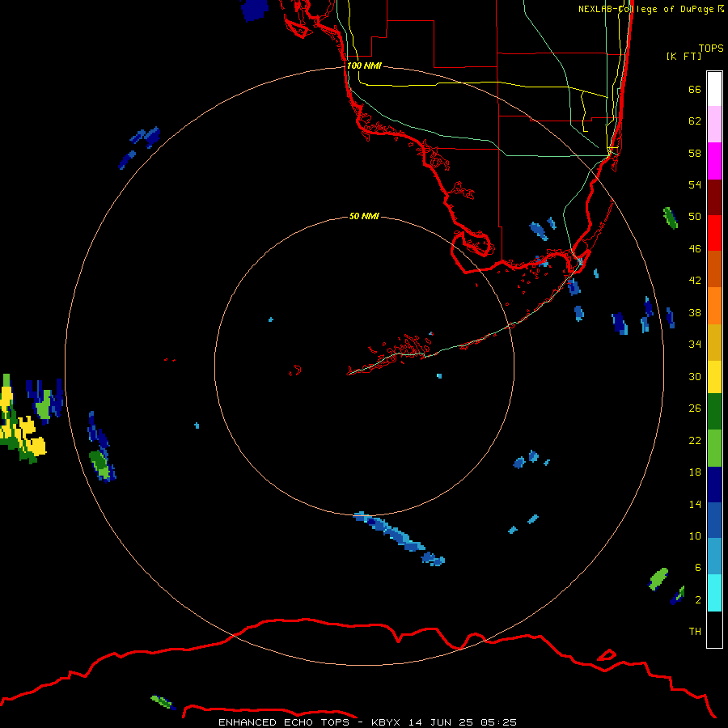Click the "05:25" timestamp in the footer
This screenshot has height=728, width=728.
[x=498, y=722]
